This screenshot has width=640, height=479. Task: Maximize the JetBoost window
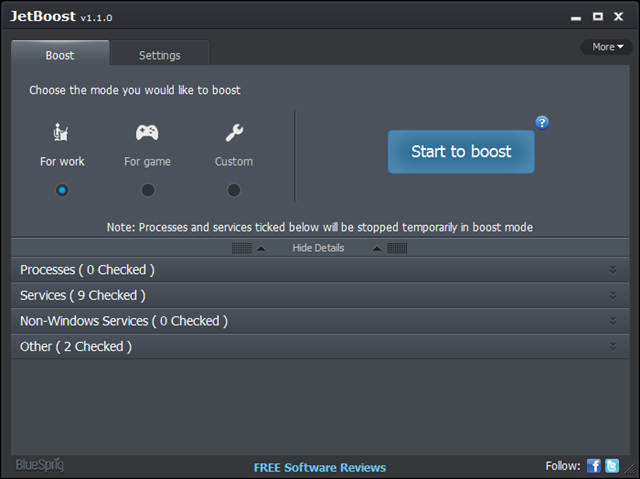click(x=598, y=16)
